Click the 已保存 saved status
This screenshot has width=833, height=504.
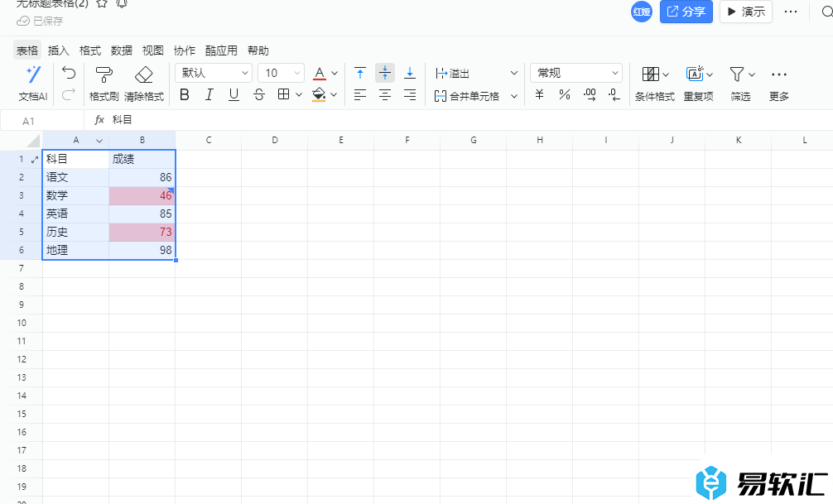click(40, 22)
